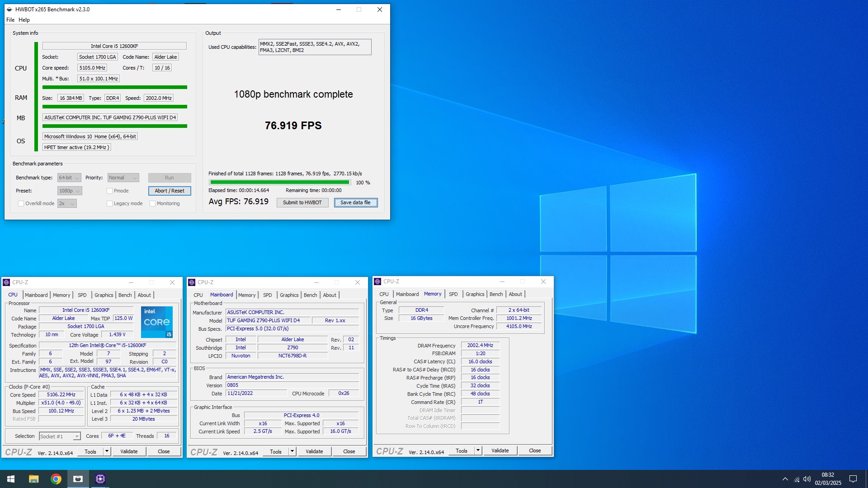
Task: Click the Used CPU capabilities text box
Action: (x=315, y=47)
